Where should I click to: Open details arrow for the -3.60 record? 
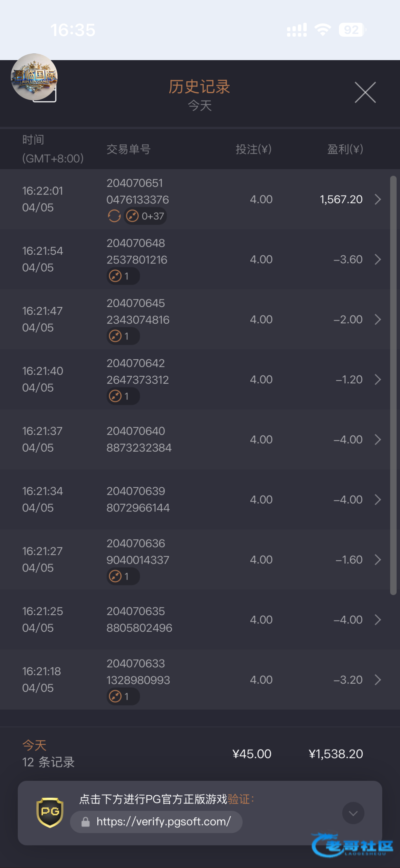[x=378, y=259]
